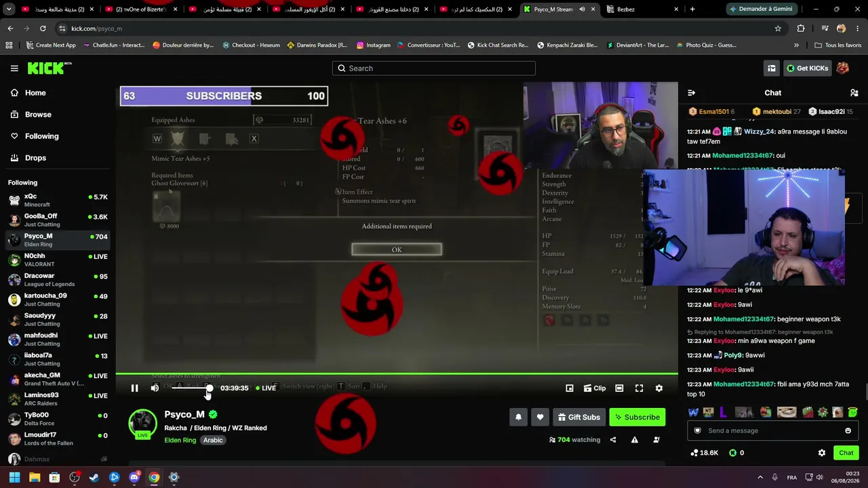
Task: Open user profile avatar menu
Action: [843, 68]
